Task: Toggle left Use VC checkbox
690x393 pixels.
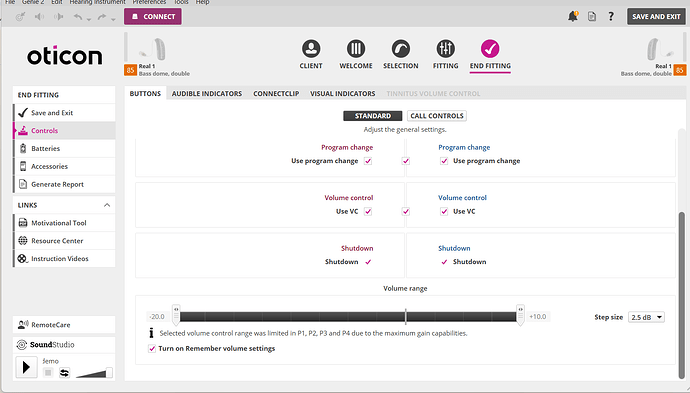Action: click(368, 212)
